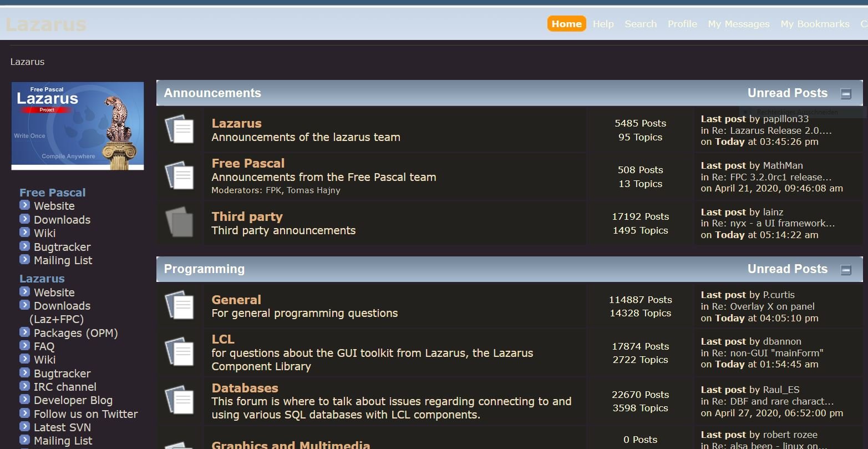Collapse the Announcements category
868x449 pixels.
click(x=846, y=94)
